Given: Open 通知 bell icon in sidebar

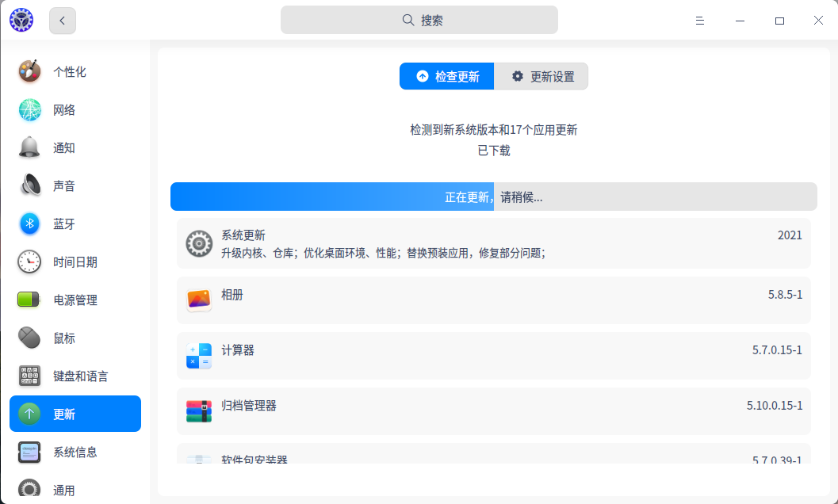Looking at the screenshot, I should (x=29, y=147).
